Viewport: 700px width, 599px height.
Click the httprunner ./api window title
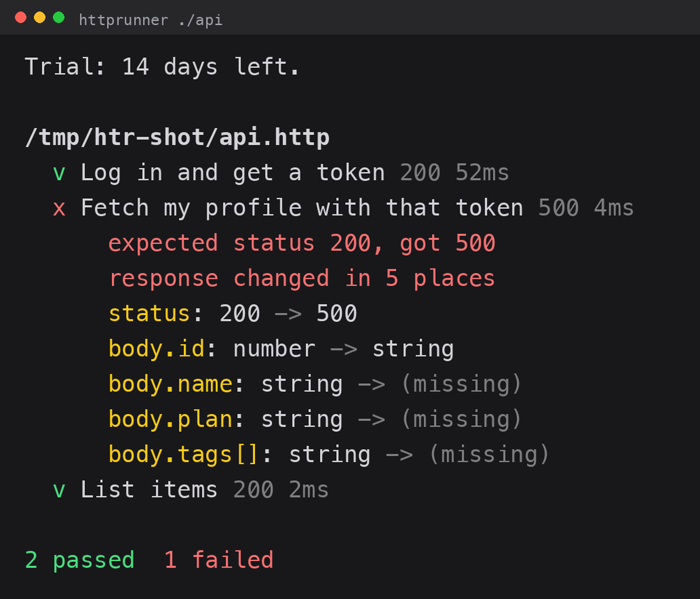(150, 20)
